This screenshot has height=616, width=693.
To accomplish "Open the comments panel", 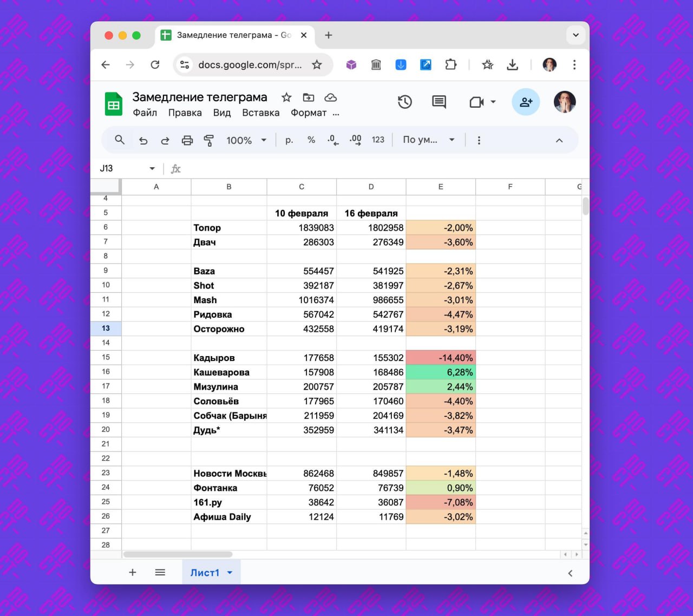I will click(439, 102).
